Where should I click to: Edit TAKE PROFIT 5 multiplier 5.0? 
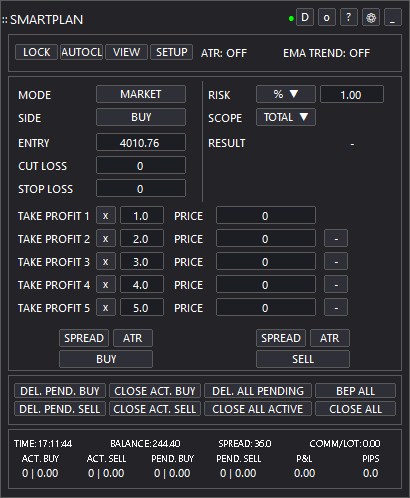[x=142, y=307]
